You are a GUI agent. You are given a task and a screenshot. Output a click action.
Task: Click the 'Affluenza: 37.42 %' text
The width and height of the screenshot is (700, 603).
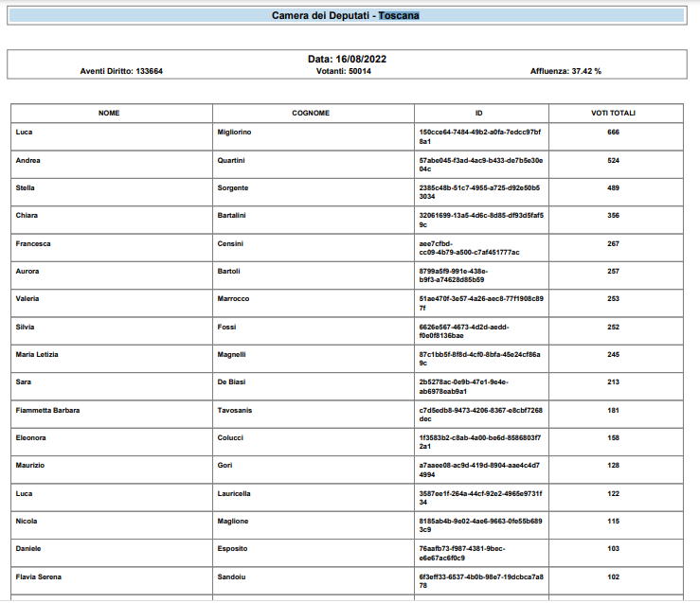pyautogui.click(x=565, y=71)
